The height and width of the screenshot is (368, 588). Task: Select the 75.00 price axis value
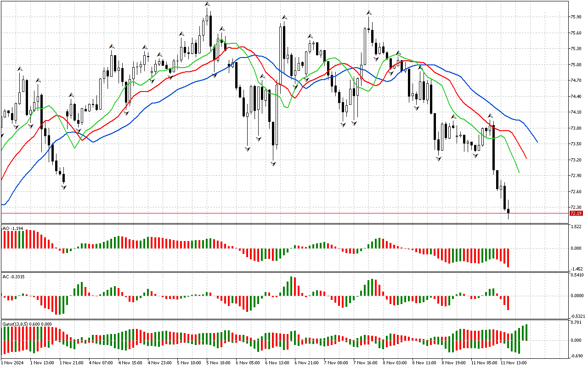pyautogui.click(x=576, y=65)
